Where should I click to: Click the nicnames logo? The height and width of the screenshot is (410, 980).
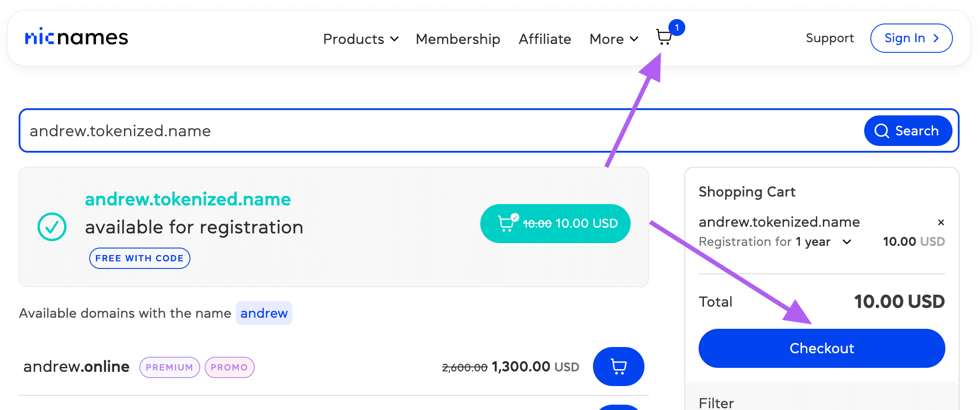[76, 38]
